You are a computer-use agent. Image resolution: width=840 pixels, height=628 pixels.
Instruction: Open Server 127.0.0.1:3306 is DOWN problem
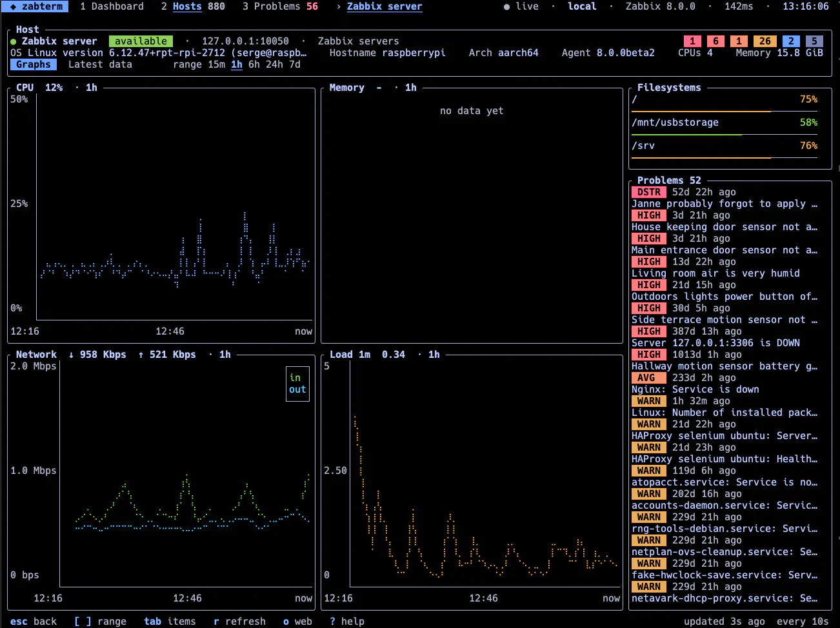pos(715,343)
